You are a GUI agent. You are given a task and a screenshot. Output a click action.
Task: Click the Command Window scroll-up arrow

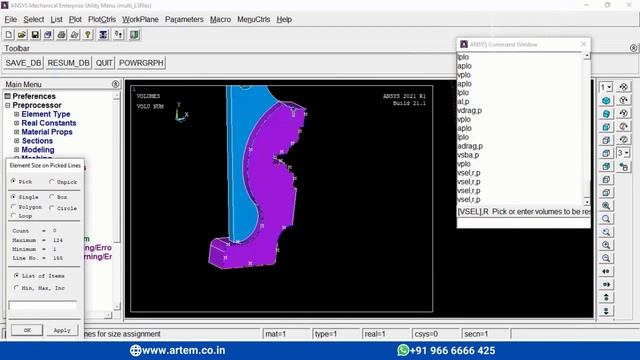pos(587,56)
